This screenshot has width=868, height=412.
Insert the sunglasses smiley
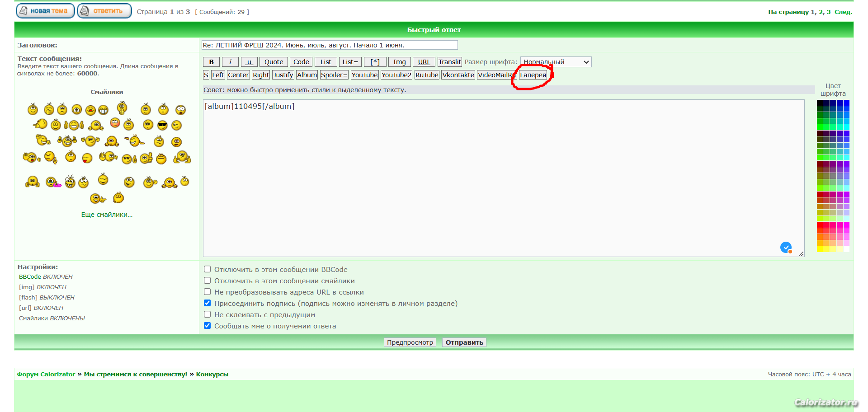162,125
